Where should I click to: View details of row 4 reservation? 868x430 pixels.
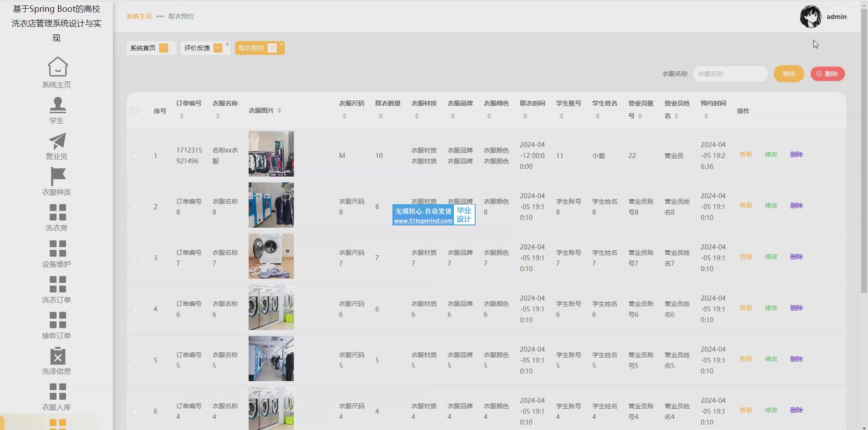tap(745, 308)
